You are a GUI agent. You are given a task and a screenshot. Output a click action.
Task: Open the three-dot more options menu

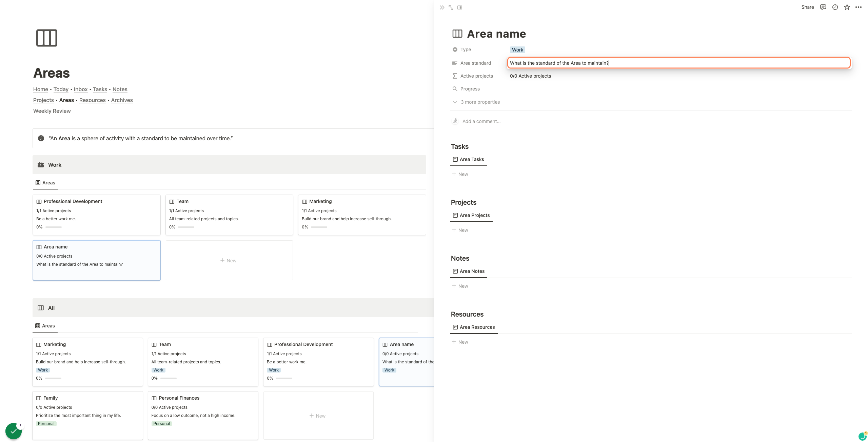(x=859, y=7)
